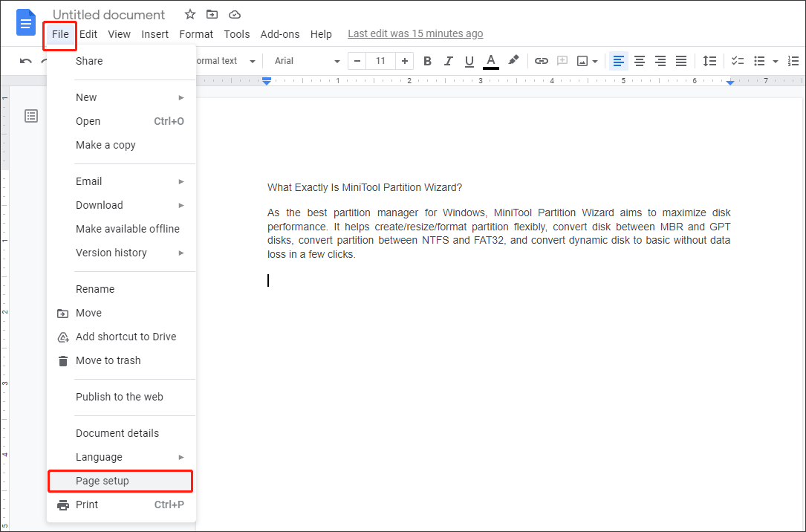Image resolution: width=806 pixels, height=532 pixels.
Task: Click the Untitled document title
Action: coord(109,15)
